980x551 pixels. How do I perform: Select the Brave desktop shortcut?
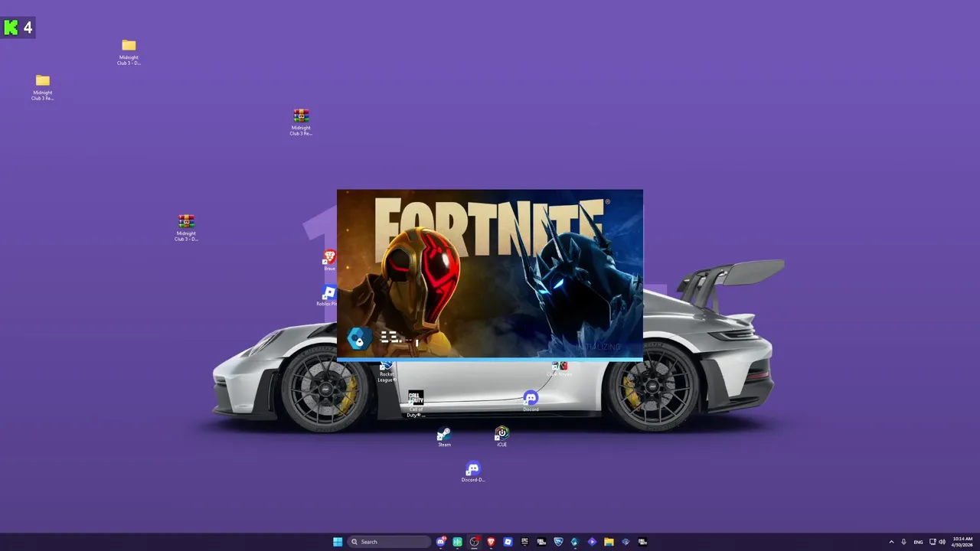coord(329,260)
